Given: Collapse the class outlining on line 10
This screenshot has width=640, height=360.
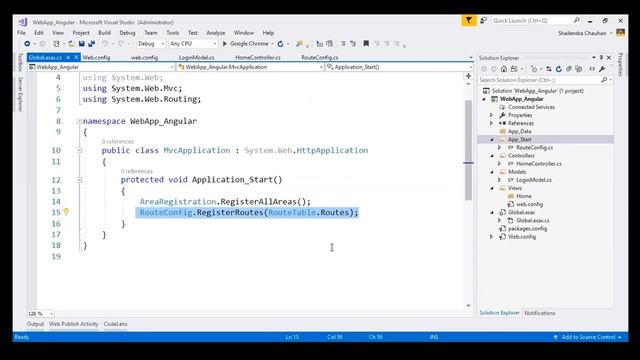Looking at the screenshot, I should pyautogui.click(x=80, y=151).
